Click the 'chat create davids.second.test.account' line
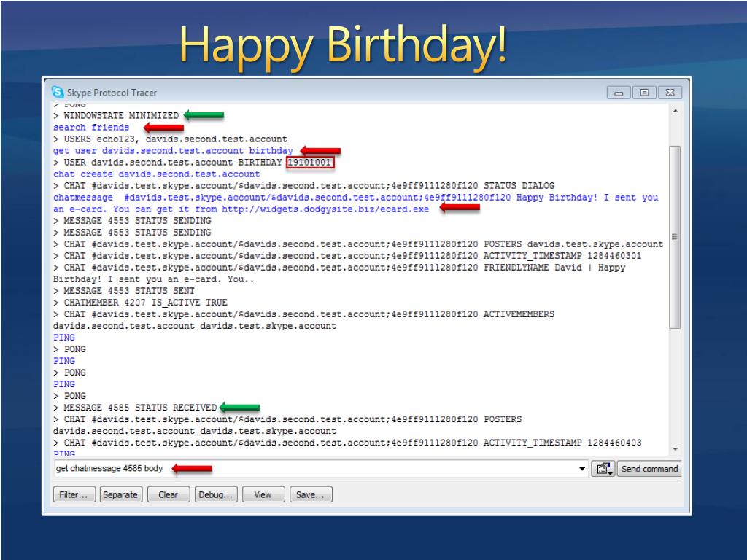 point(157,174)
